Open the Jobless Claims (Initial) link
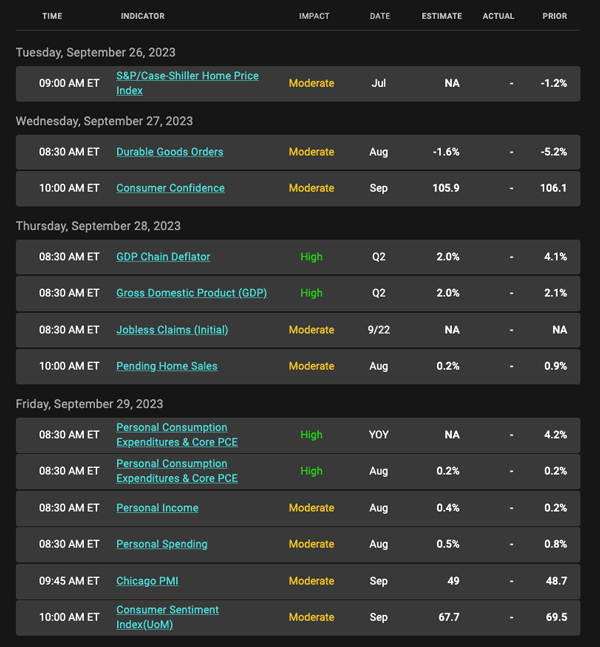This screenshot has width=600, height=647. 172,330
